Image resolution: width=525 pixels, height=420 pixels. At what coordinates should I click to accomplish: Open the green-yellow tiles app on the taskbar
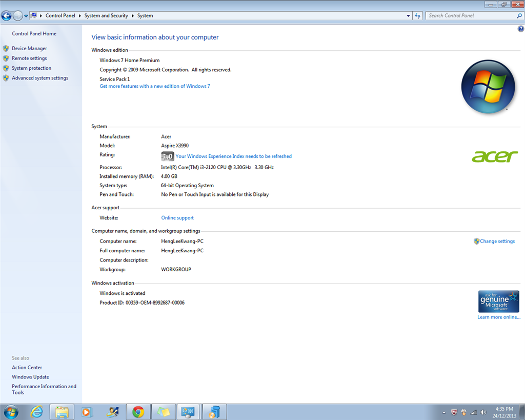(164, 412)
